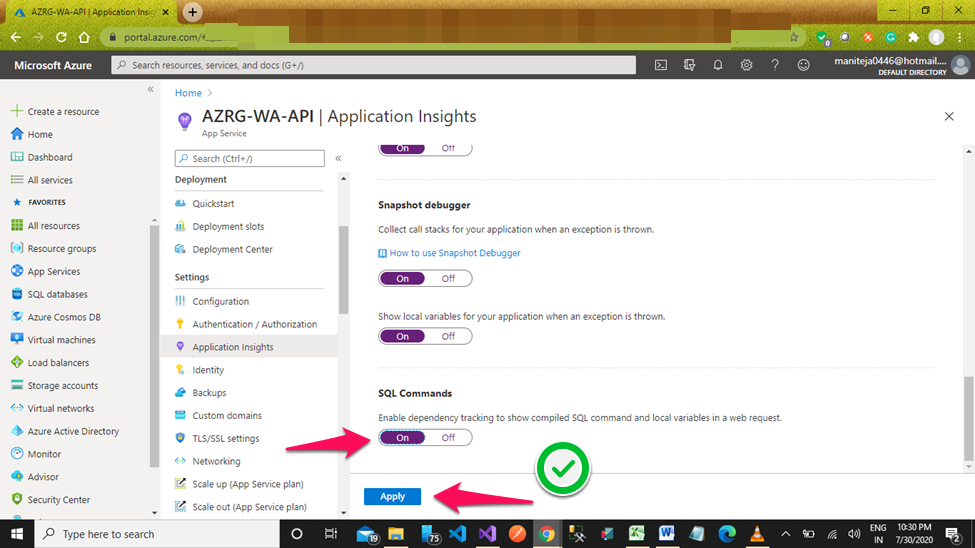Turn show local variables On
Screen dimensions: 975x548
(x=402, y=336)
